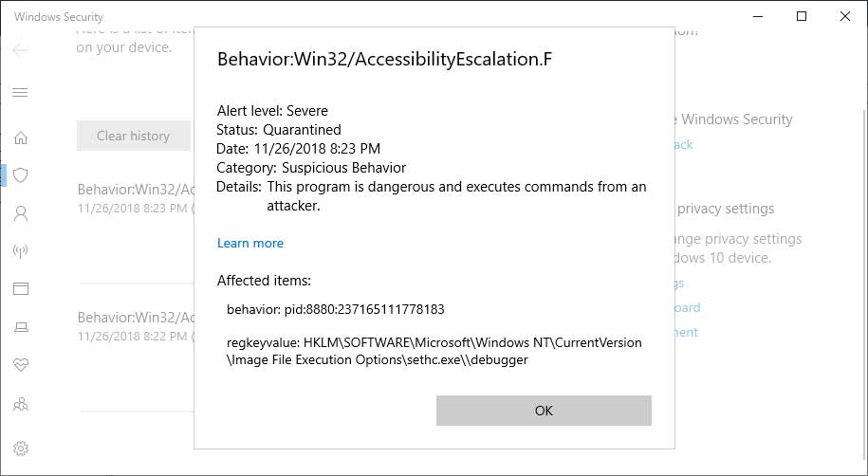Open Firewall & network protection icon

pyautogui.click(x=21, y=251)
